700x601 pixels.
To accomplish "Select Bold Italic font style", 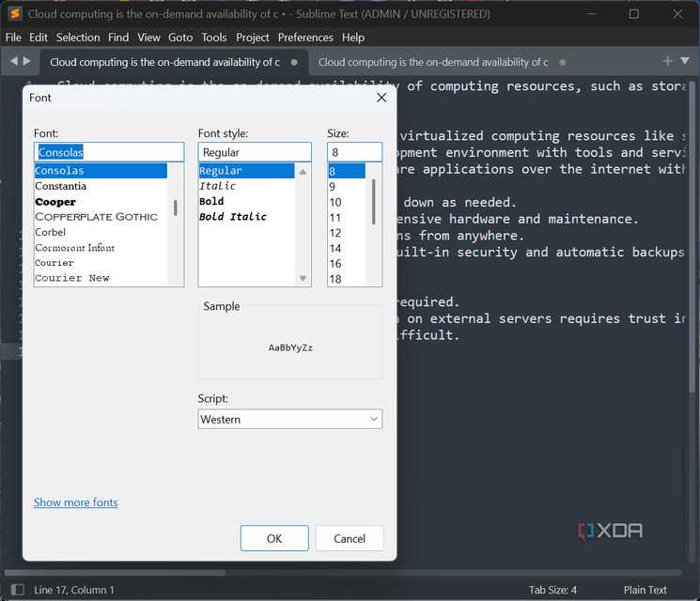I will (246, 217).
